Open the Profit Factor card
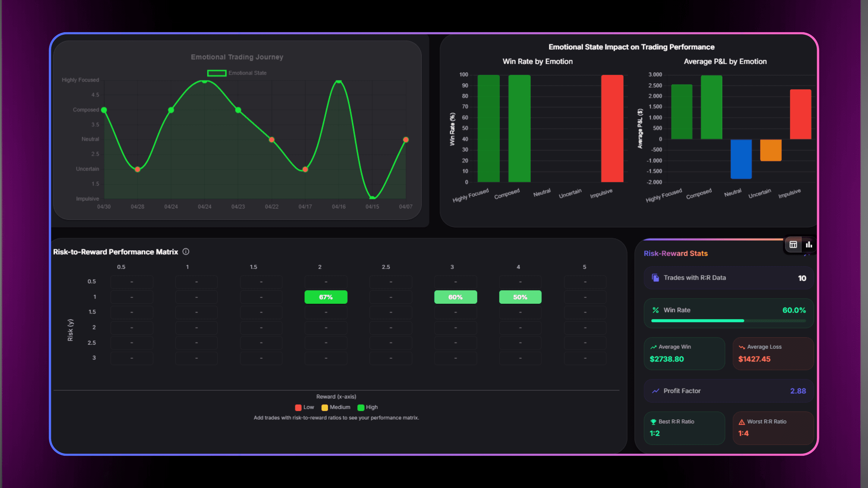Image resolution: width=868 pixels, height=488 pixels. (x=729, y=391)
